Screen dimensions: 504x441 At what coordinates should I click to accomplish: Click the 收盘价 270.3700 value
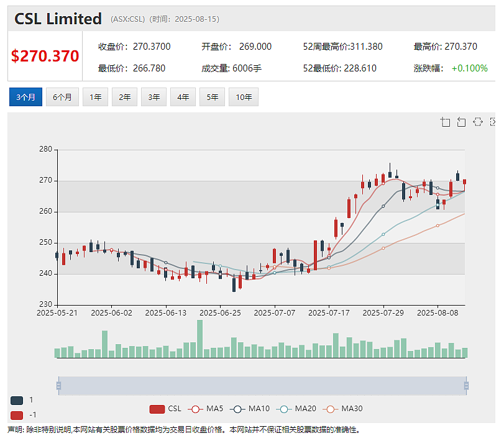pyautogui.click(x=152, y=47)
